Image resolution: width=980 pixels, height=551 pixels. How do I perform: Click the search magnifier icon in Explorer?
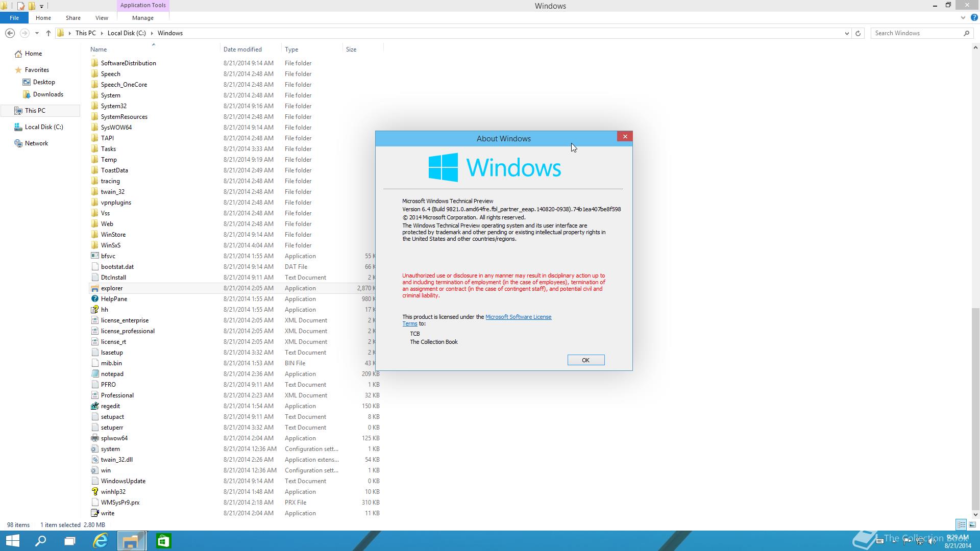click(966, 33)
